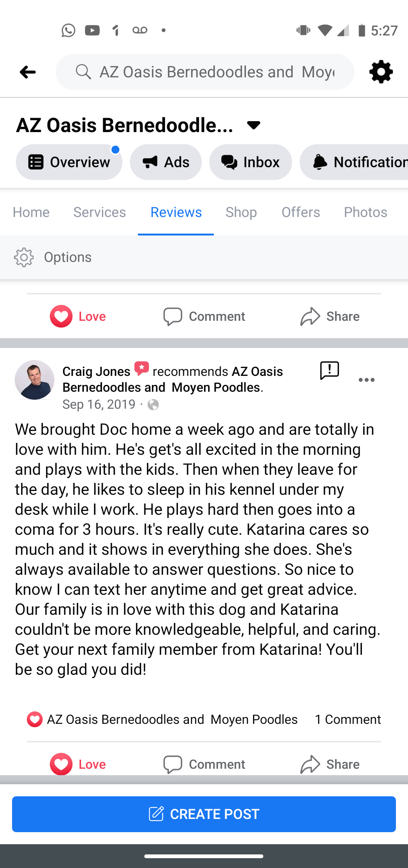The image size is (408, 868).
Task: Open the Craig Jones profile link
Action: click(96, 371)
